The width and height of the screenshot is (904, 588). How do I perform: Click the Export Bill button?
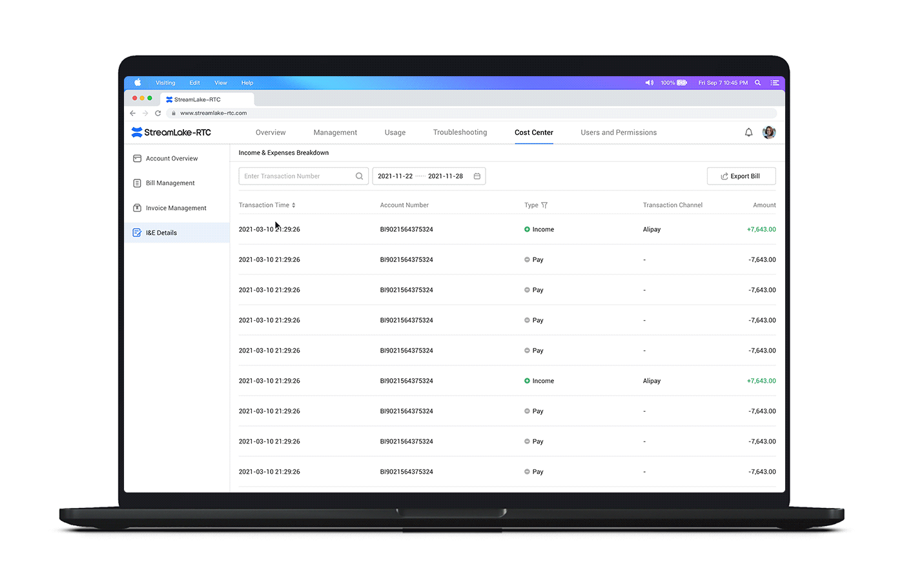pyautogui.click(x=741, y=176)
